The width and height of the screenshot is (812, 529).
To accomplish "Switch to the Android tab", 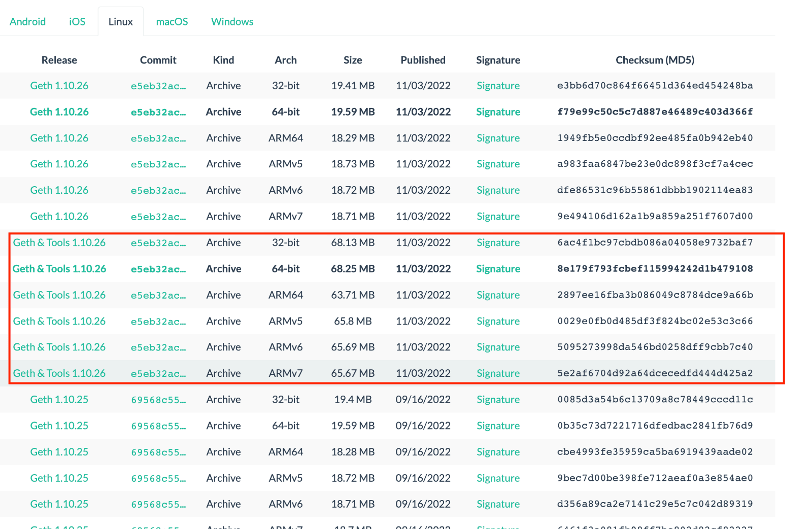I will pyautogui.click(x=27, y=22).
